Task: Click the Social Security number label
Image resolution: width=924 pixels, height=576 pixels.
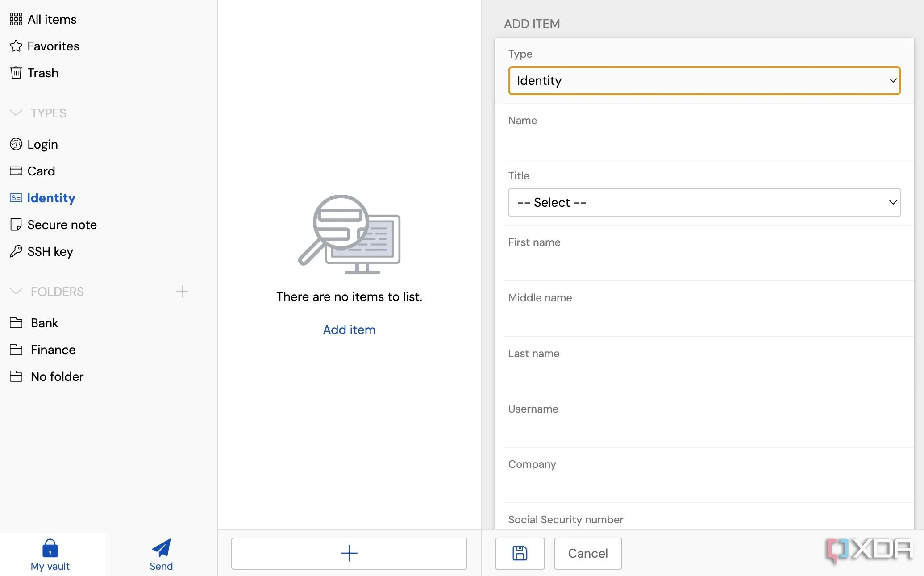Action: [x=566, y=520]
